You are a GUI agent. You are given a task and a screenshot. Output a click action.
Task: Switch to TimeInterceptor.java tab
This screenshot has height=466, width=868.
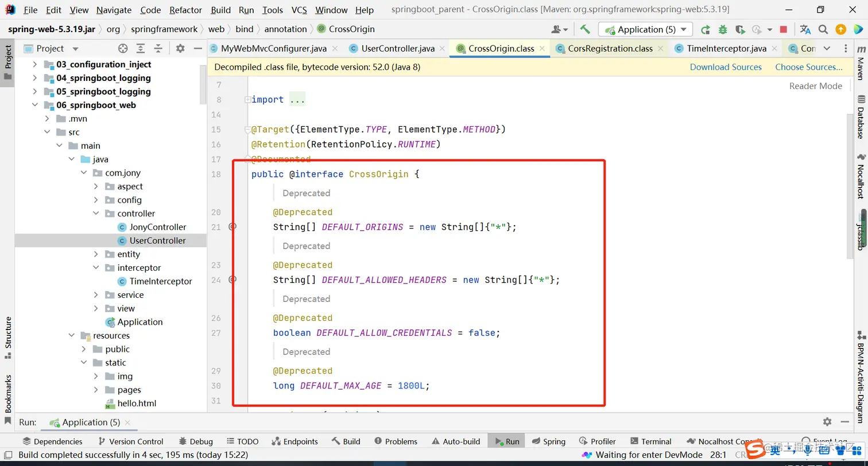point(726,48)
